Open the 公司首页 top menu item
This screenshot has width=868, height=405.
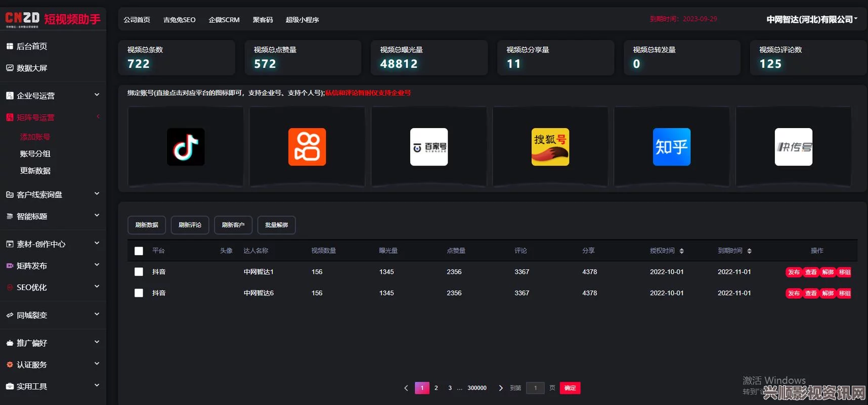coord(137,20)
